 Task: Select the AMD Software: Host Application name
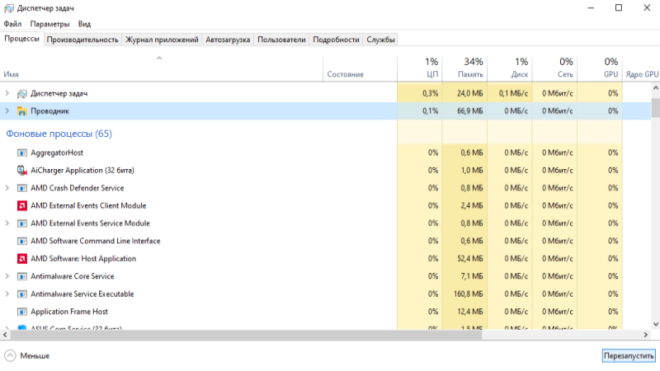coord(83,259)
